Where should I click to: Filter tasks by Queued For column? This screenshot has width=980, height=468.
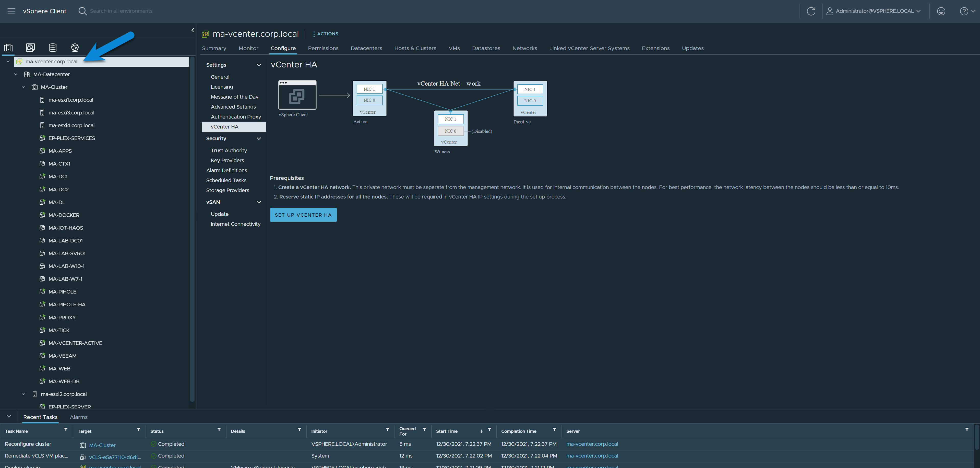click(424, 430)
